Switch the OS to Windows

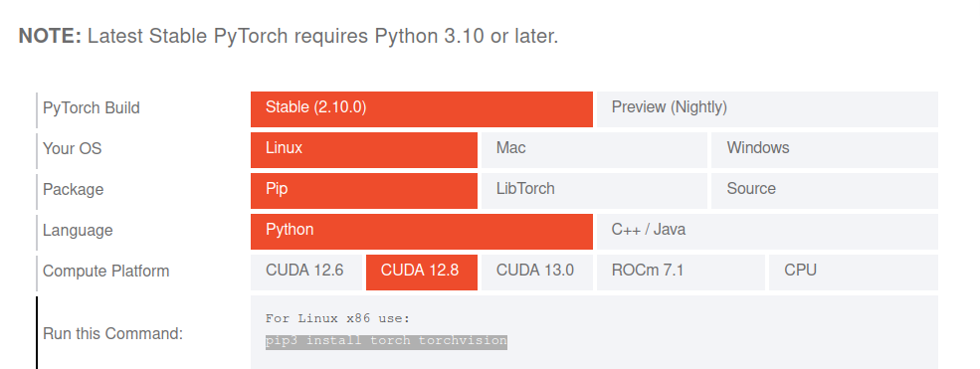click(x=825, y=150)
